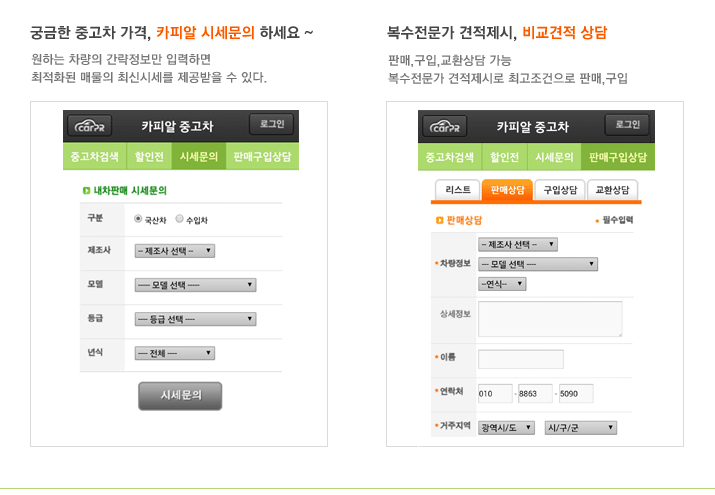Expand the 년식 전체 dropdown
The width and height of the screenshot is (715, 495).
174,353
